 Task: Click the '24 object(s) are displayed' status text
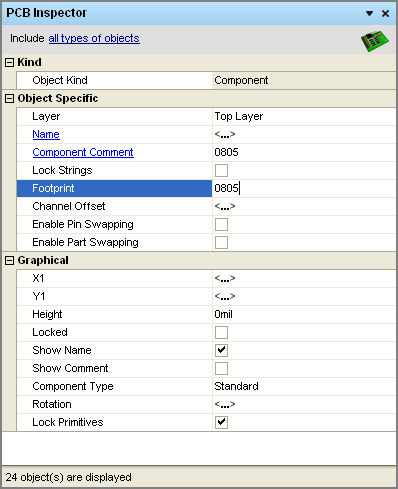coord(69,477)
